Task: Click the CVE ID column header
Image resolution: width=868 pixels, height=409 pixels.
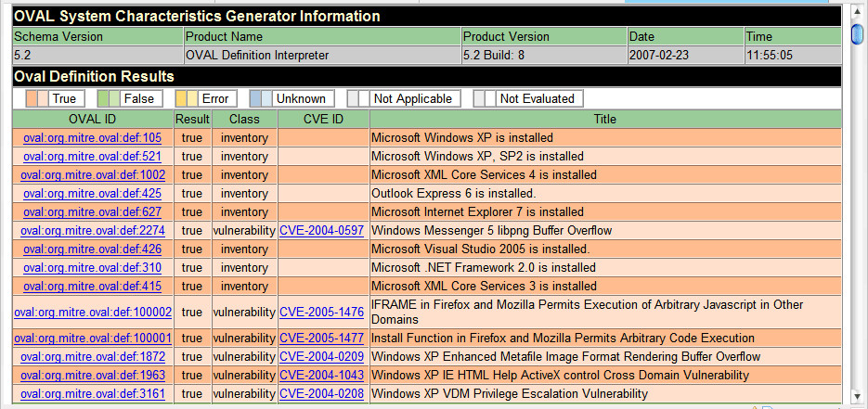Action: (323, 119)
